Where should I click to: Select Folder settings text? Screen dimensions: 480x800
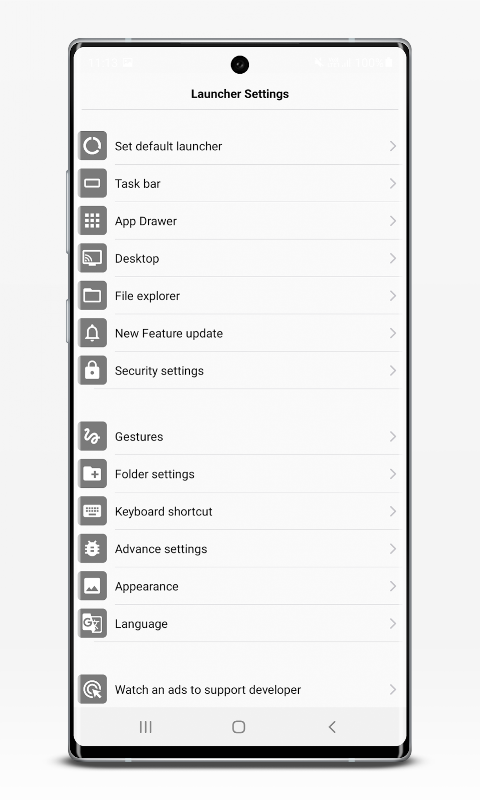click(x=155, y=474)
